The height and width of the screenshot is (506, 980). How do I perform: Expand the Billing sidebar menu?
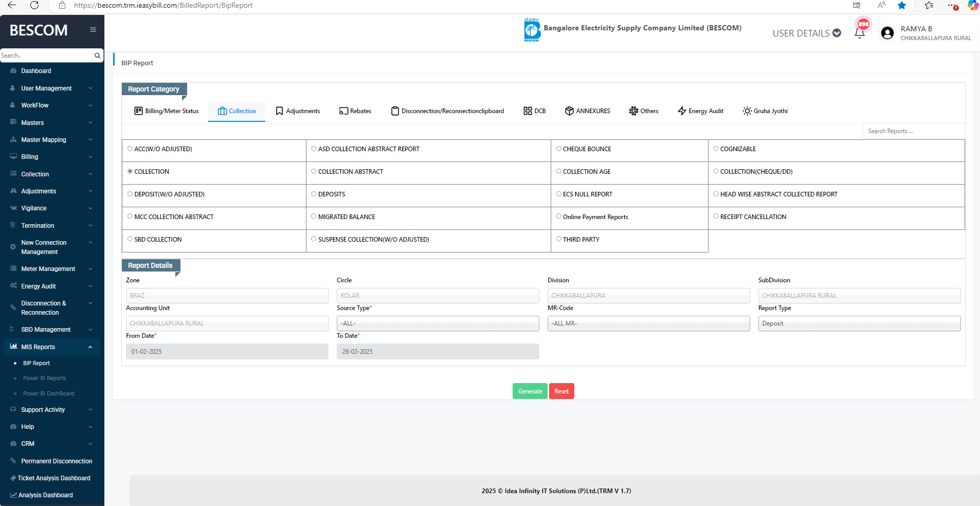coord(51,157)
